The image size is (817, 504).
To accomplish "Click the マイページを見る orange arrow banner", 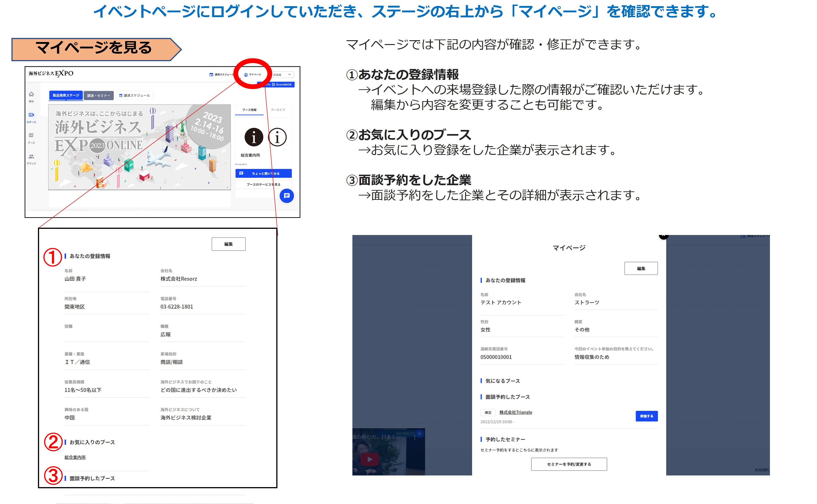I will coord(96,49).
